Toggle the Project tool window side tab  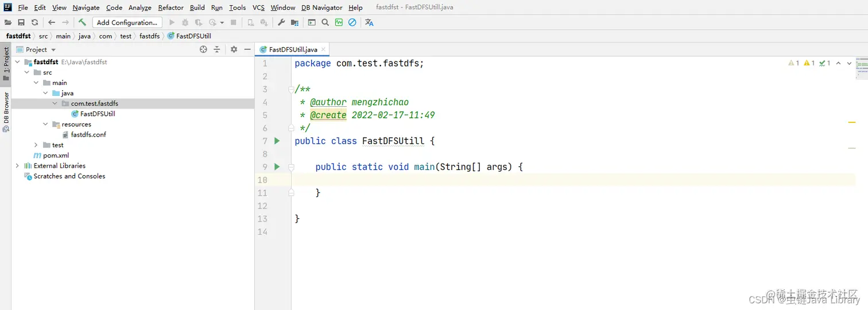click(6, 64)
